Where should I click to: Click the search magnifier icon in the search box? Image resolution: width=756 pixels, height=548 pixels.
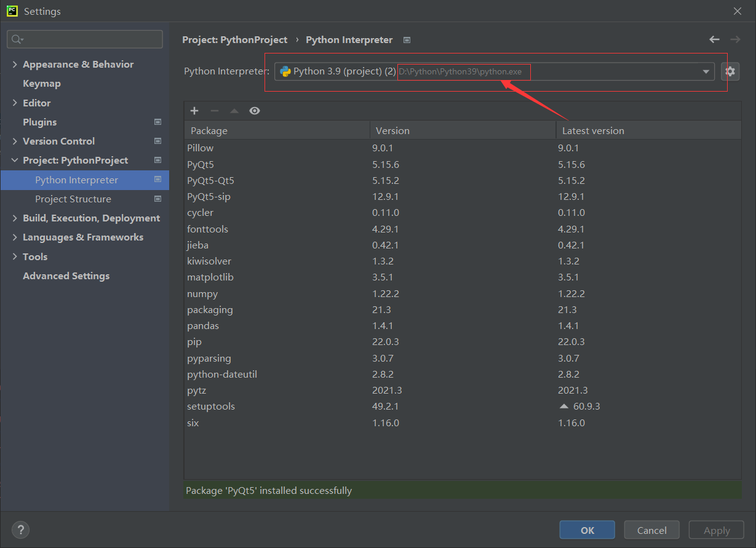click(x=17, y=39)
